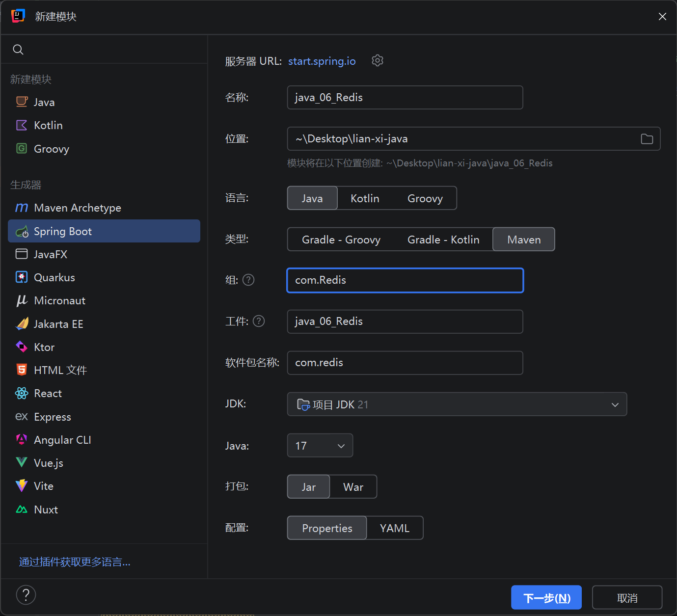This screenshot has height=616, width=677.
Task: Click 下一步(N) button
Action: [x=546, y=598]
